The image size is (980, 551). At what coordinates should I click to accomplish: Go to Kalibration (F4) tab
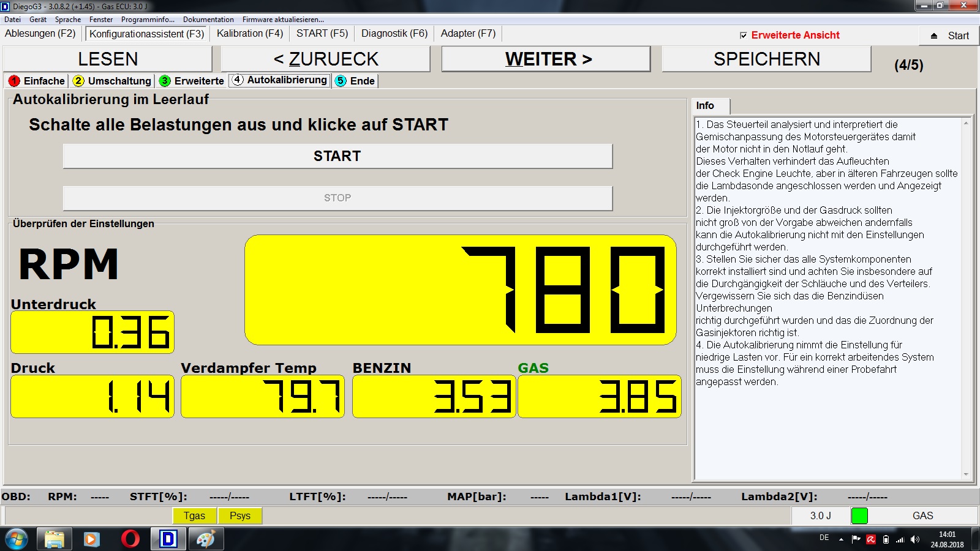pos(250,34)
